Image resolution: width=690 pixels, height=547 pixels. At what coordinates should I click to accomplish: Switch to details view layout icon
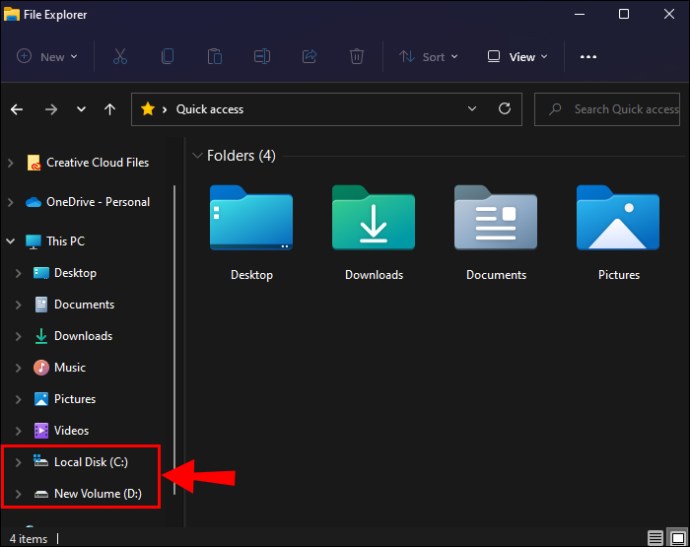(x=654, y=538)
